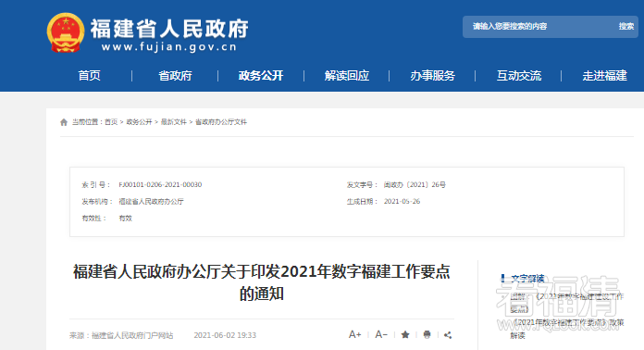
Task: Open the 省政府 navigation item
Action: coord(175,76)
